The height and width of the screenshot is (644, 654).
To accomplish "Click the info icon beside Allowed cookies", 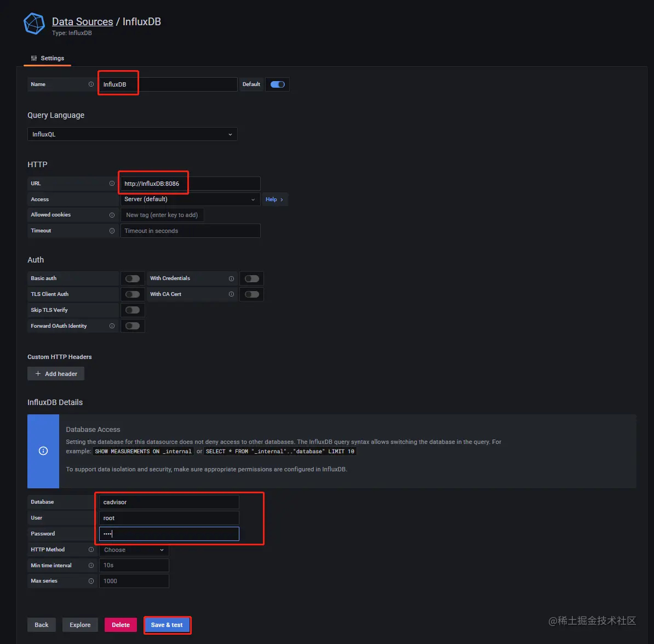I will point(112,215).
